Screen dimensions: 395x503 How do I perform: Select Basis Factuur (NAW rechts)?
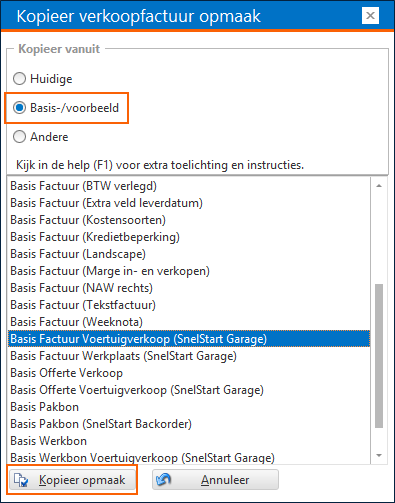(189, 288)
